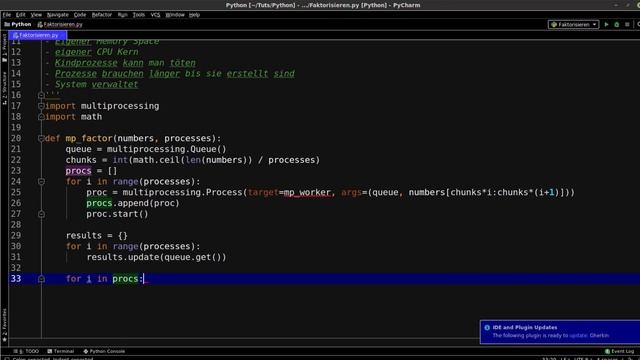
Task: Open the Event Log
Action: coord(620,351)
